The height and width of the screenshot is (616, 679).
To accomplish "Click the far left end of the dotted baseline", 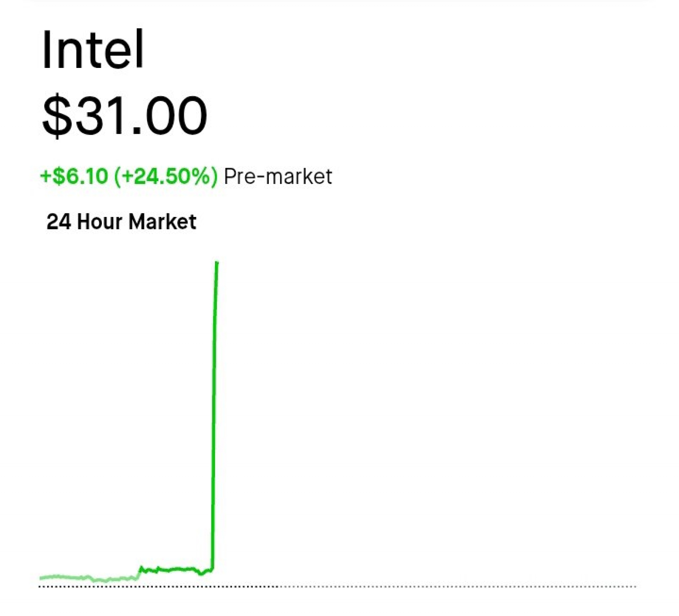I will pos(40,587).
